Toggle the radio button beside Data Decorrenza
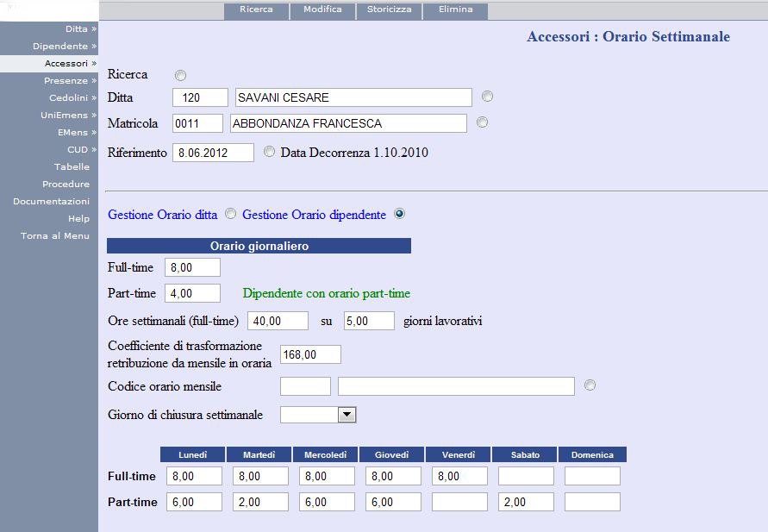 click(270, 152)
